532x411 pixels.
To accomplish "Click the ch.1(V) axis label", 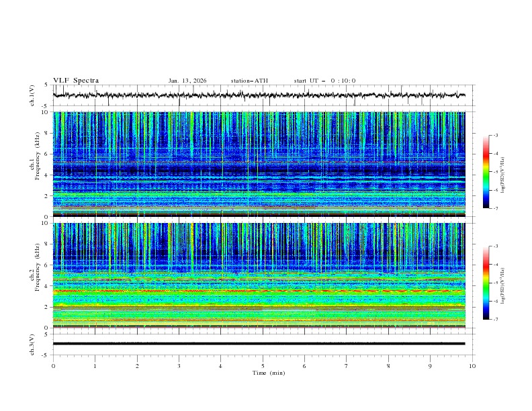I will (x=33, y=96).
